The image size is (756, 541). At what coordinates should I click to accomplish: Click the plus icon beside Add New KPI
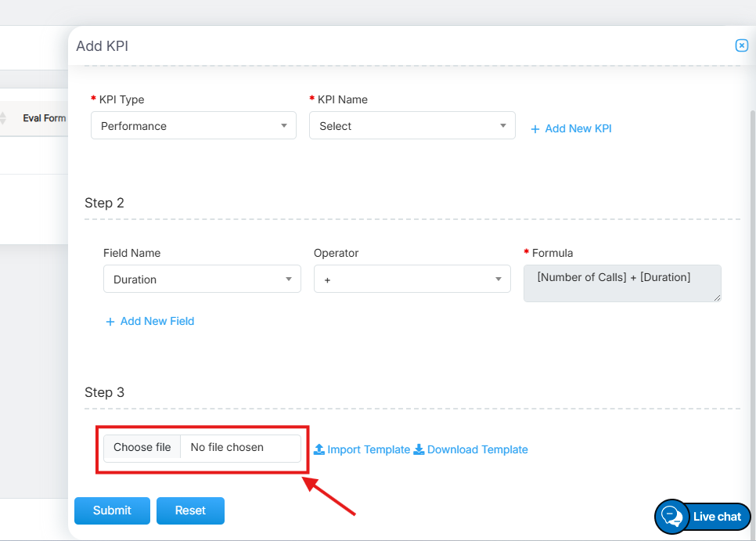pyautogui.click(x=535, y=129)
